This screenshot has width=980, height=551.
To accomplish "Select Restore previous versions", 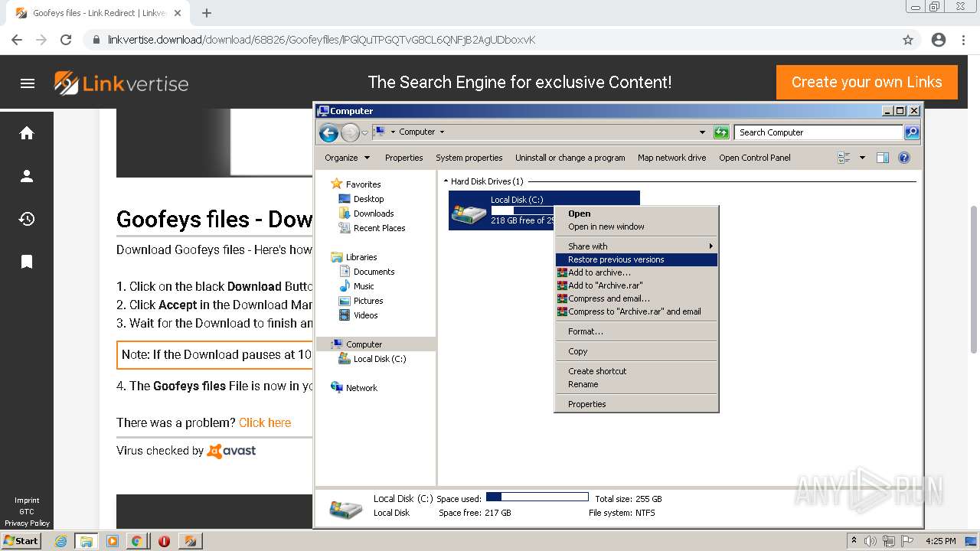I will click(x=636, y=259).
